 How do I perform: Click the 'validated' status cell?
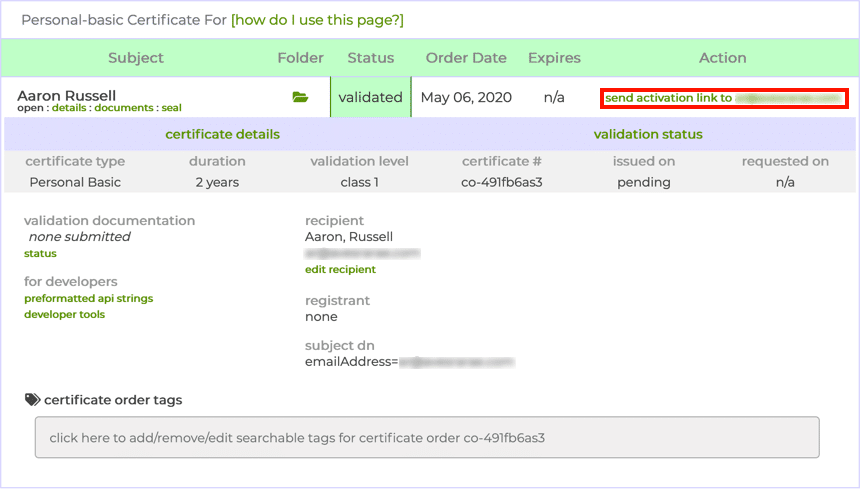(370, 97)
